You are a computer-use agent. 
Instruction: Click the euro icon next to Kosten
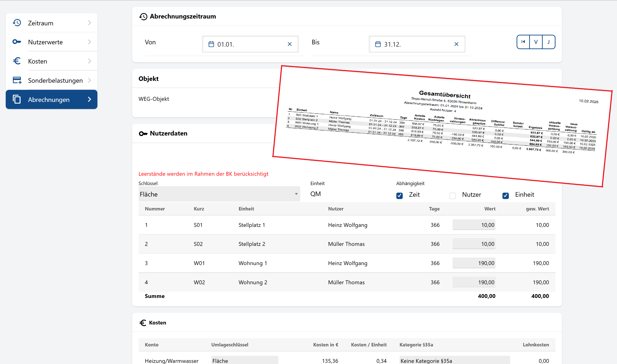click(x=17, y=61)
